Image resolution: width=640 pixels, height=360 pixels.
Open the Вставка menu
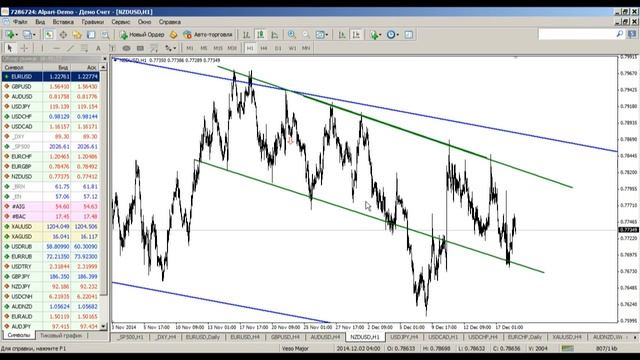coord(63,22)
